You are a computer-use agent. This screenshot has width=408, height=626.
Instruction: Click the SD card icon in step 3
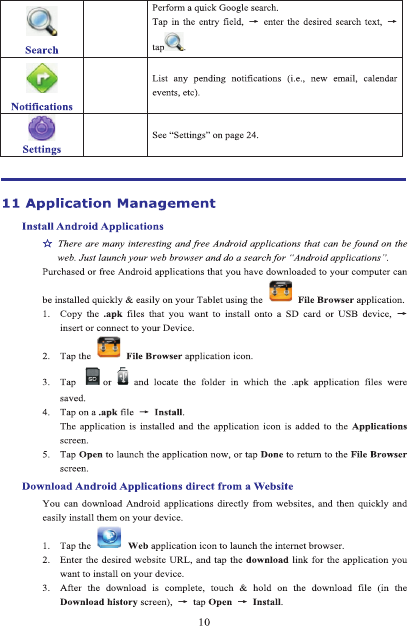[93, 376]
